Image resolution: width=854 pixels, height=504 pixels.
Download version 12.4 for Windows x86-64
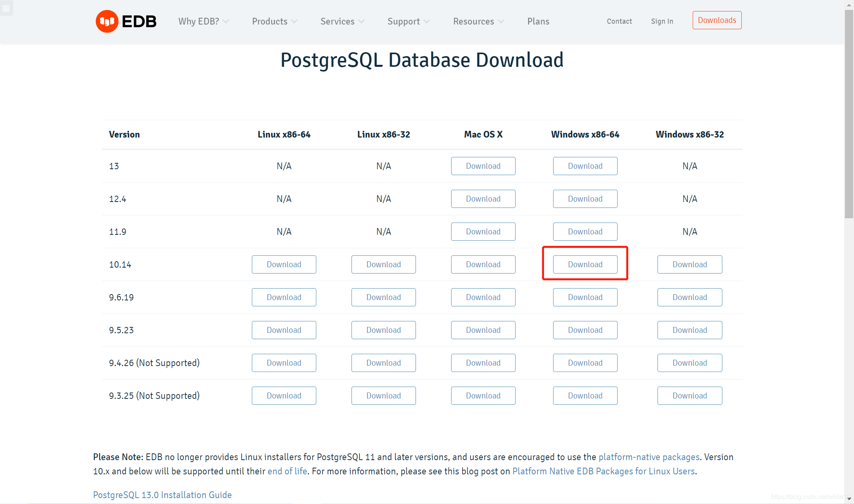(x=585, y=199)
